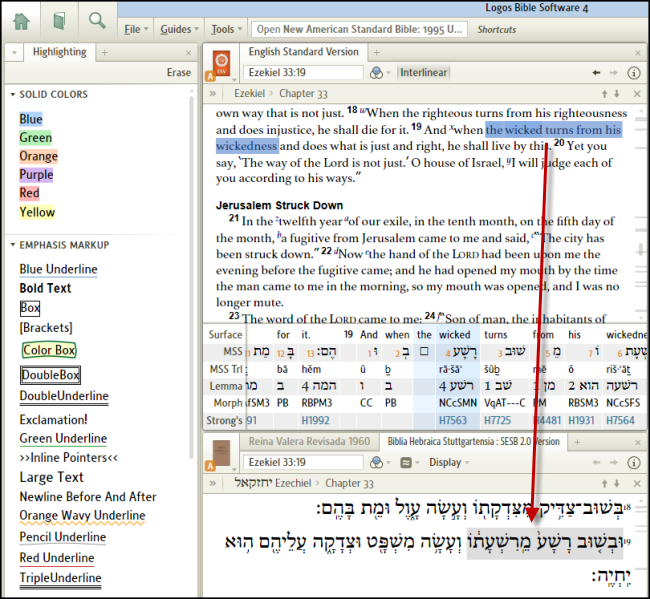Apply Purple solid color highlight
The image size is (650, 599).
pos(36,175)
